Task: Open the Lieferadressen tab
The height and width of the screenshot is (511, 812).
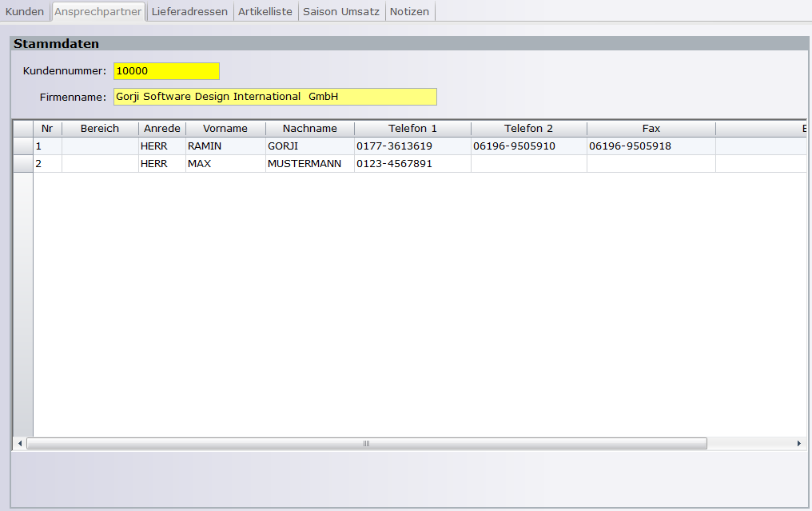Action: (189, 11)
